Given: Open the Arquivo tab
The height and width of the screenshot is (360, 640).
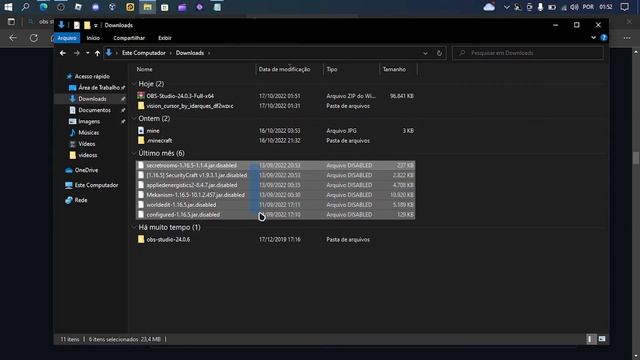Looking at the screenshot, I should tap(67, 38).
